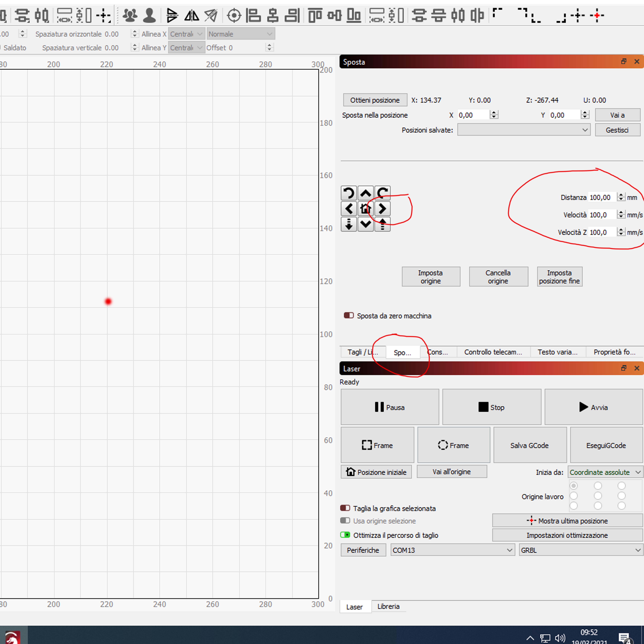Click the Avvia start button
The height and width of the screenshot is (644, 644).
(593, 407)
